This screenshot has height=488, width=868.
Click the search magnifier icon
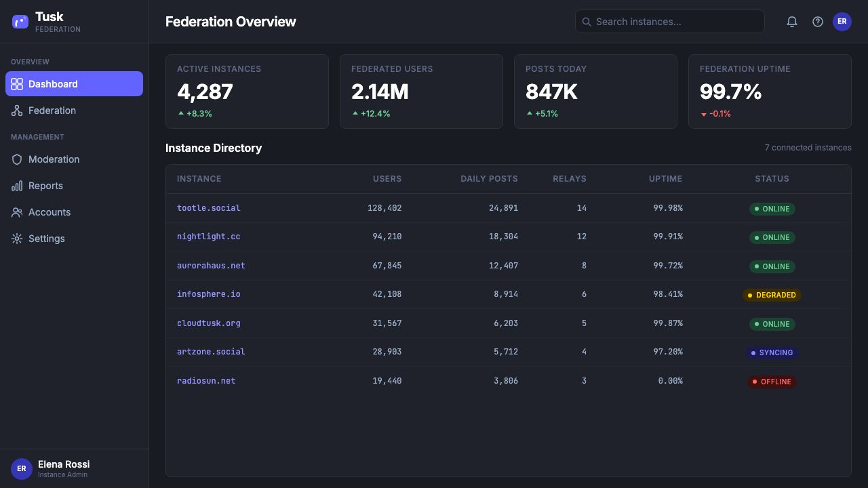587,22
